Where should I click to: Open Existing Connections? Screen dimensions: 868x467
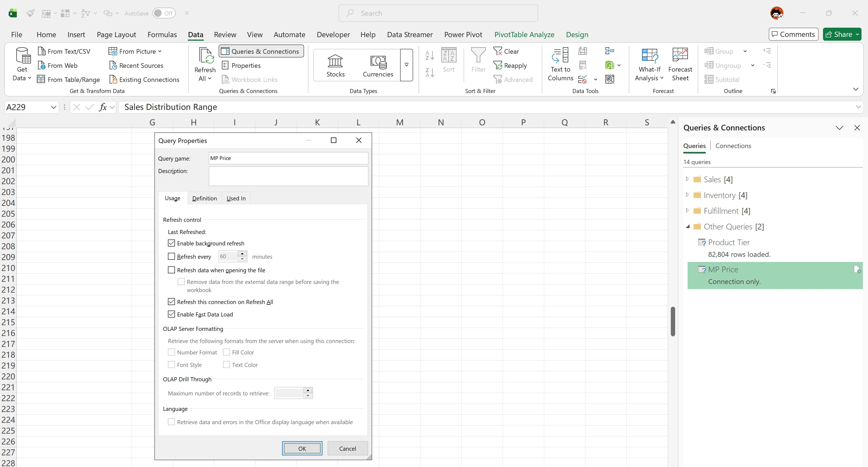[144, 79]
